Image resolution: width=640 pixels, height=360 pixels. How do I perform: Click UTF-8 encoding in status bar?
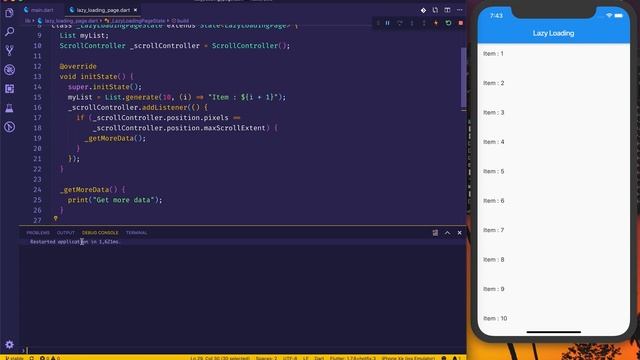coord(290,358)
